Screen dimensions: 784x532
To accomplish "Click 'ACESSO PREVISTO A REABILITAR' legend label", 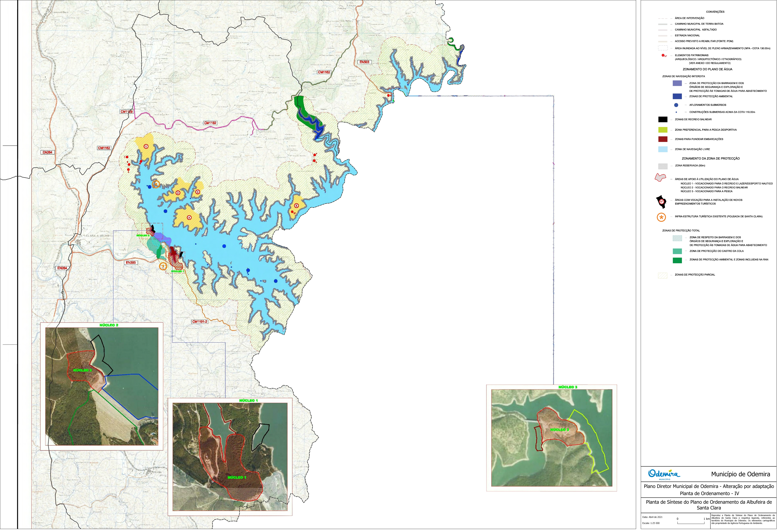I will 704,41.
